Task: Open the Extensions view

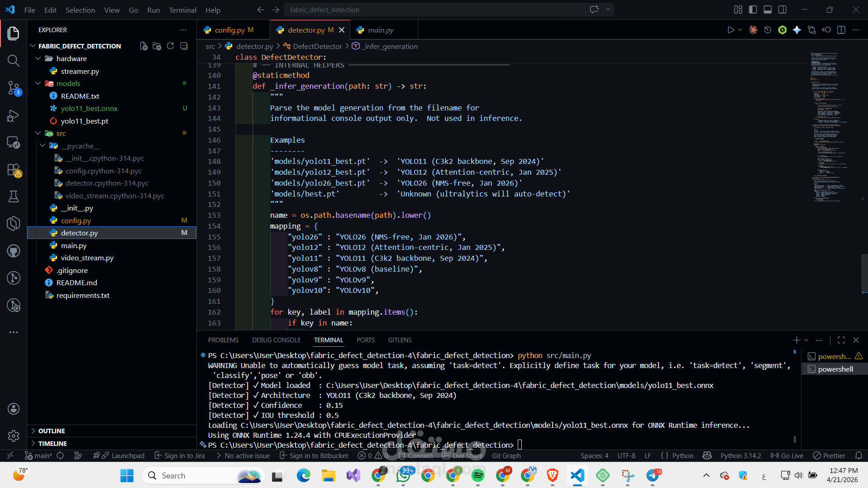Action: [13, 170]
